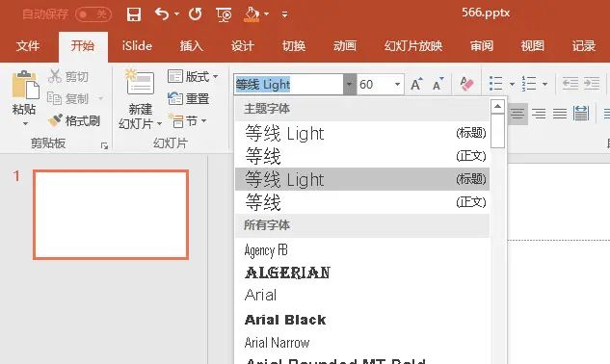Open Customize Quick Access Toolbar menu

(285, 14)
